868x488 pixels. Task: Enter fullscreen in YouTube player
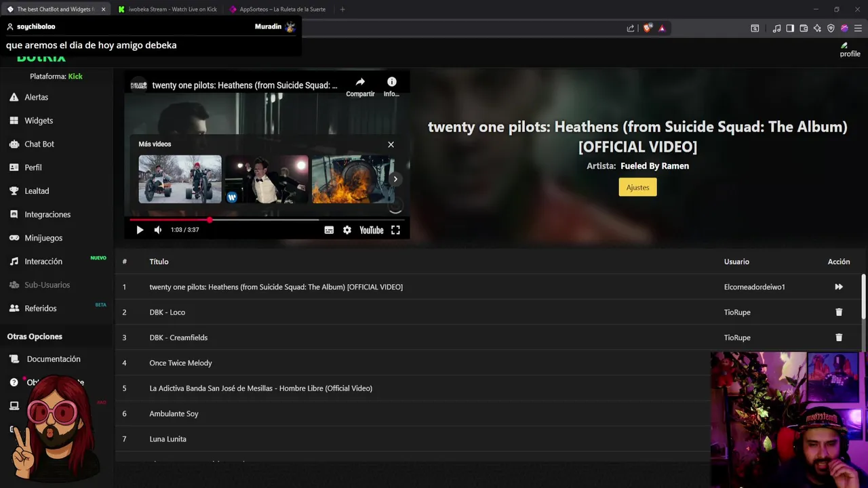tap(395, 230)
